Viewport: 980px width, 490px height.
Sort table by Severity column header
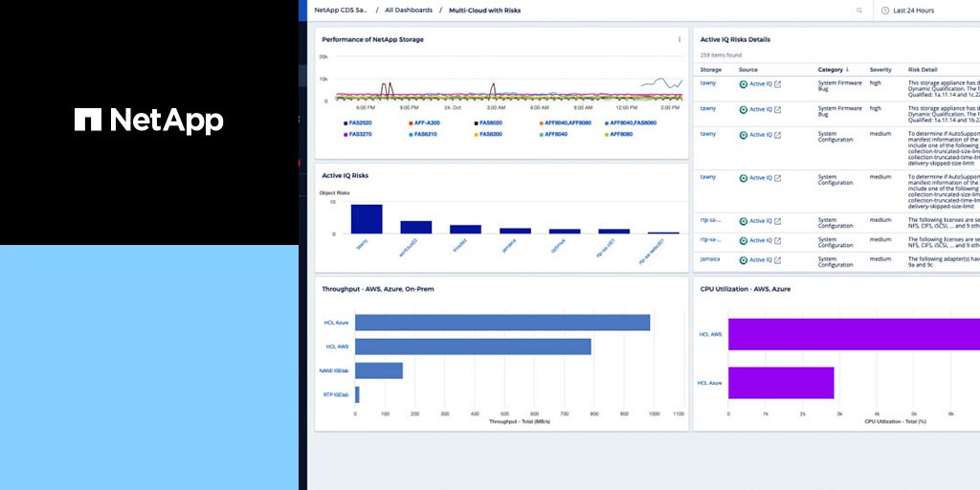(880, 70)
